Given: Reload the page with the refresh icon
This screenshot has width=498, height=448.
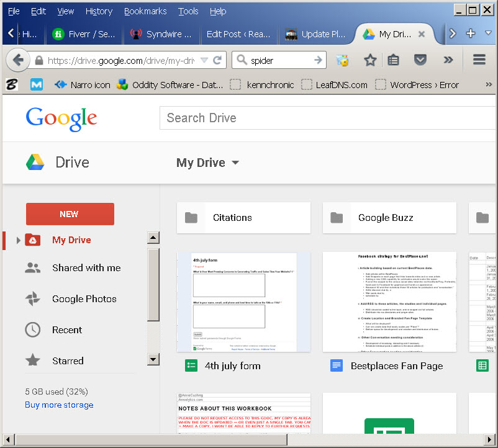Looking at the screenshot, I should 217,60.
